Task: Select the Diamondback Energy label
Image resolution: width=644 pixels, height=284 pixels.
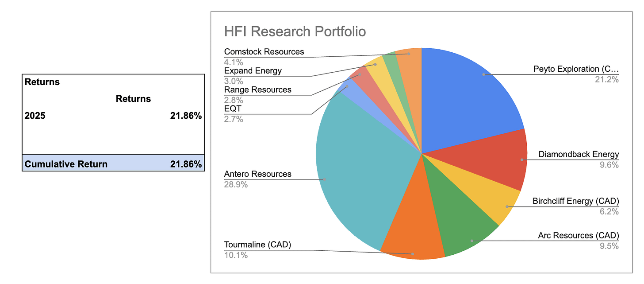Action: (579, 155)
